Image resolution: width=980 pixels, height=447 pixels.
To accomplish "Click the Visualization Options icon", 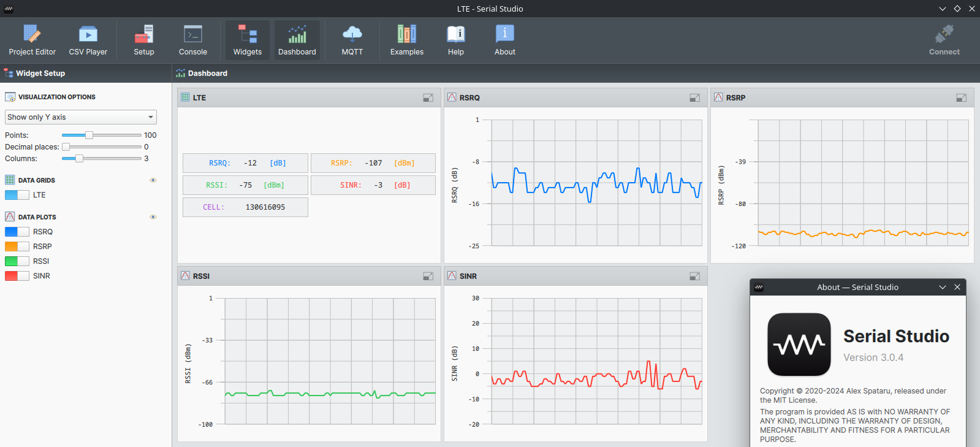I will point(10,97).
